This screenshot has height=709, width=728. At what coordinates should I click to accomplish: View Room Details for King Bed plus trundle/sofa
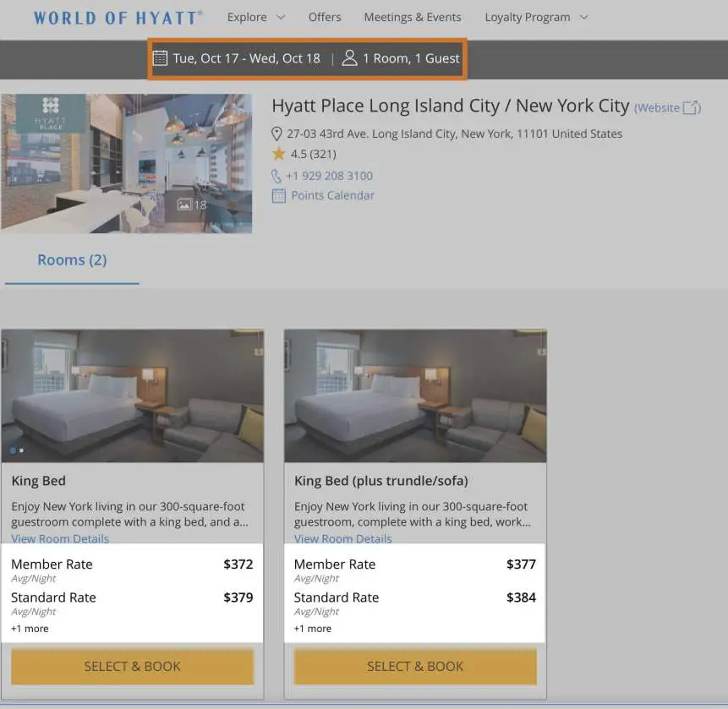[x=342, y=538]
